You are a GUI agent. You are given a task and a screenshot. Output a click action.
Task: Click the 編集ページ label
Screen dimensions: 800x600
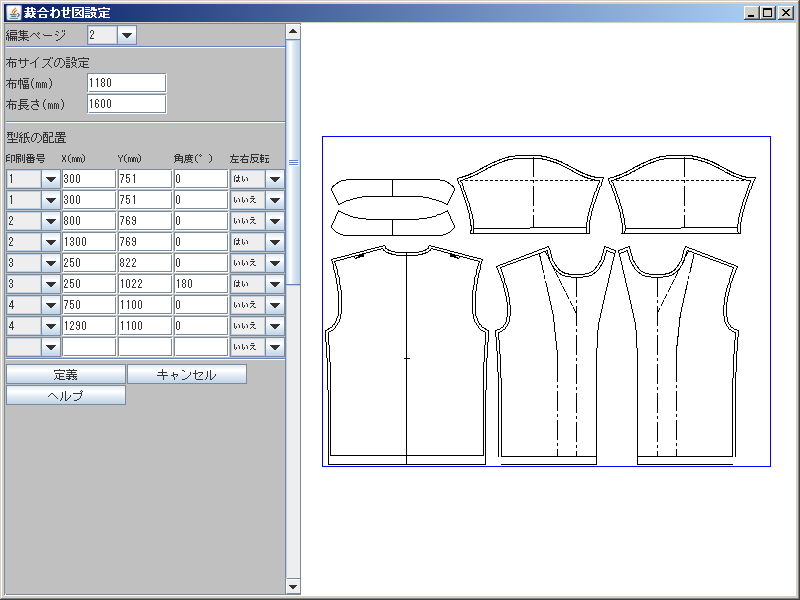[x=36, y=35]
